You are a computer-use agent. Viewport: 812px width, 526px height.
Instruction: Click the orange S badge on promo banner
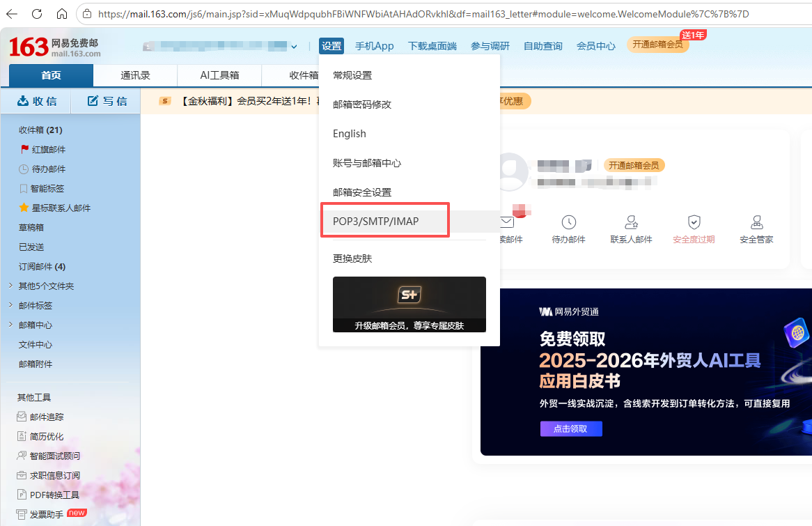164,101
